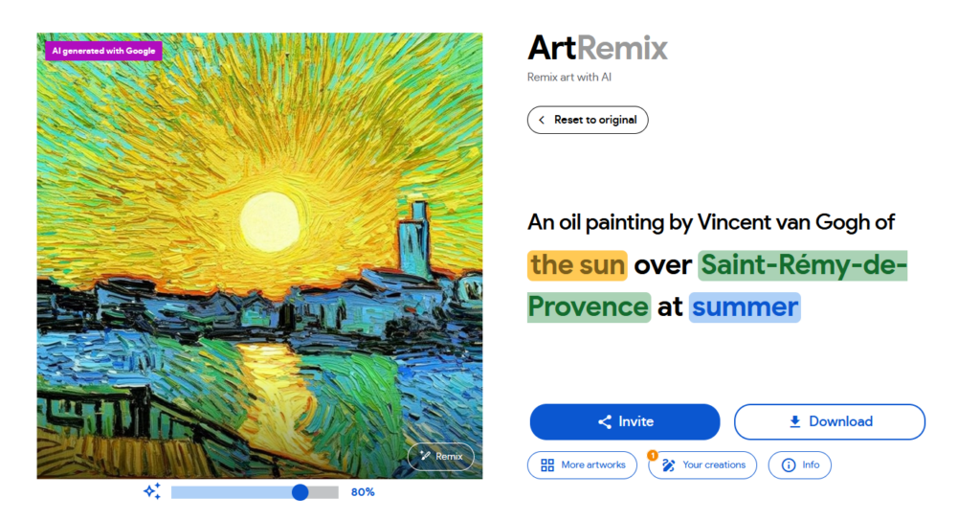
Task: Click the "AI generated with Google" badge
Action: point(103,51)
